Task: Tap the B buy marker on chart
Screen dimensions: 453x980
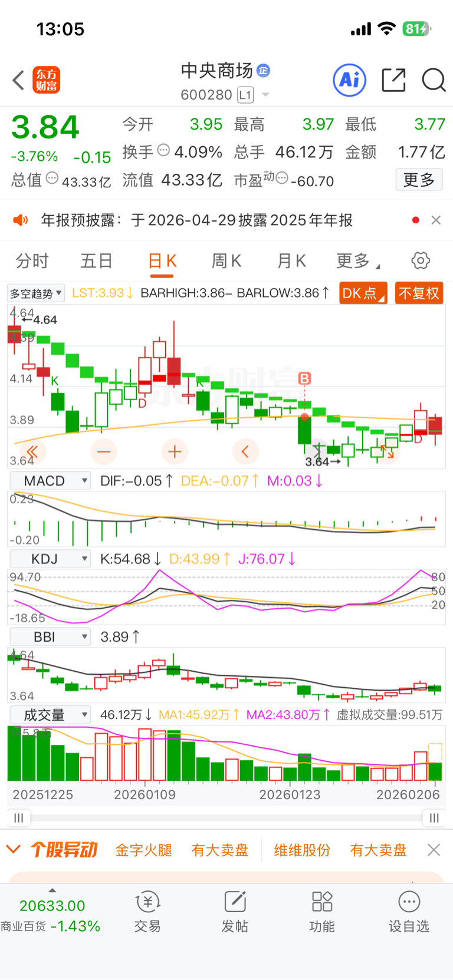Action: click(x=304, y=378)
